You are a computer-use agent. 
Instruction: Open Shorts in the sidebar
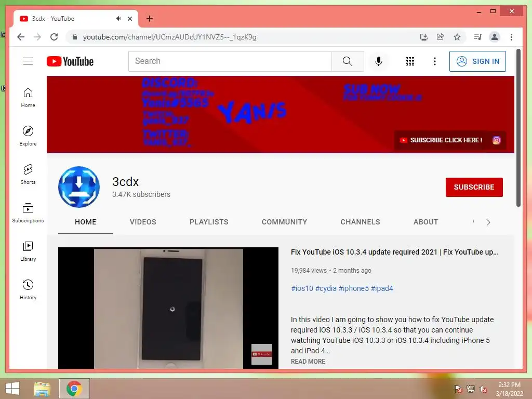[28, 175]
